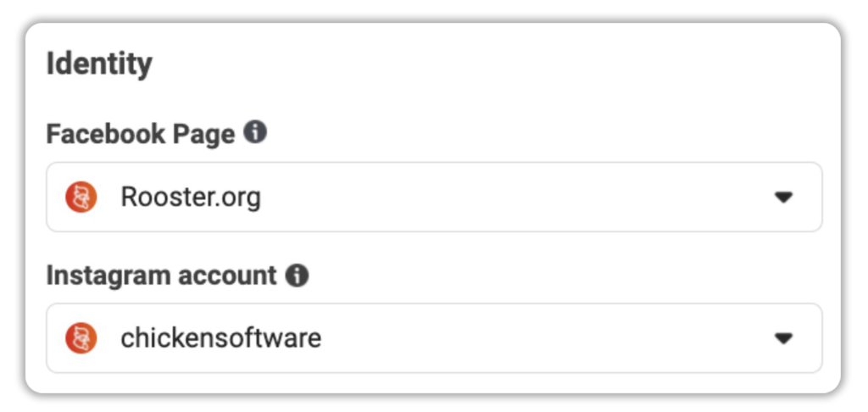Click the Rooster.org page logo icon

(x=81, y=198)
